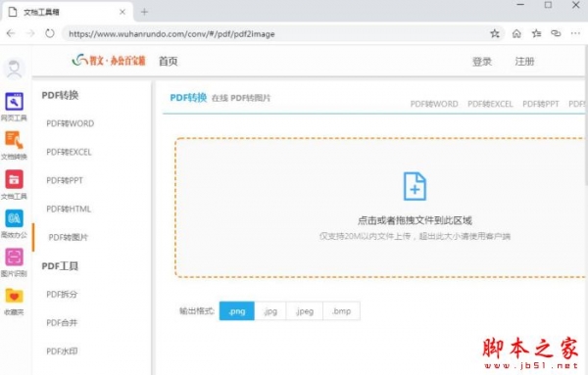The image size is (588, 375).
Task: Open the browser home icon
Action: [x=516, y=33]
